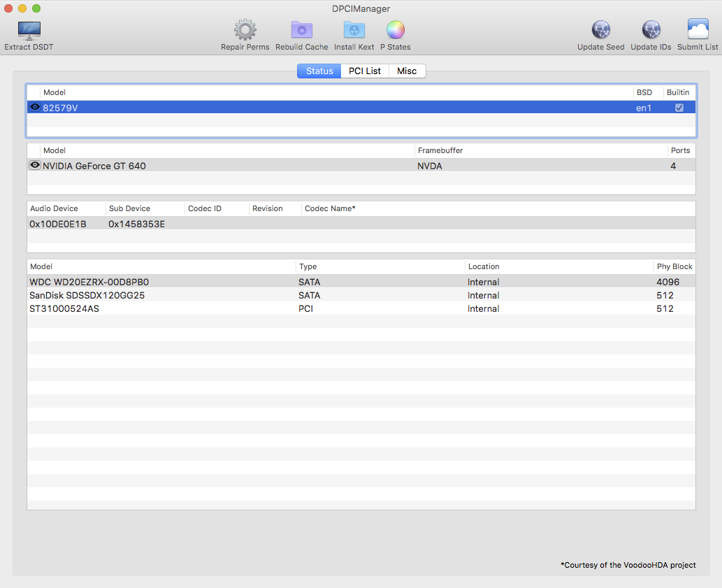Click the Extract DSDT toolbar icon
The height and width of the screenshot is (588, 722).
[29, 30]
